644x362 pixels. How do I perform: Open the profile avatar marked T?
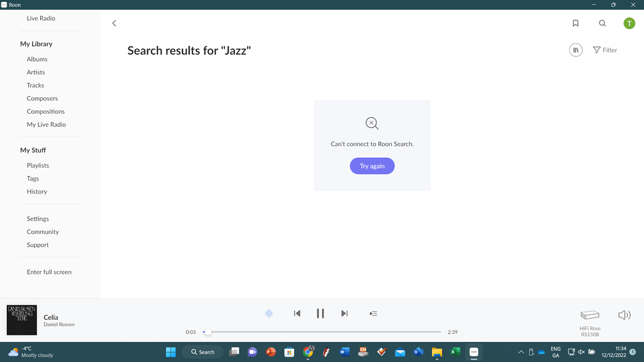tap(628, 23)
